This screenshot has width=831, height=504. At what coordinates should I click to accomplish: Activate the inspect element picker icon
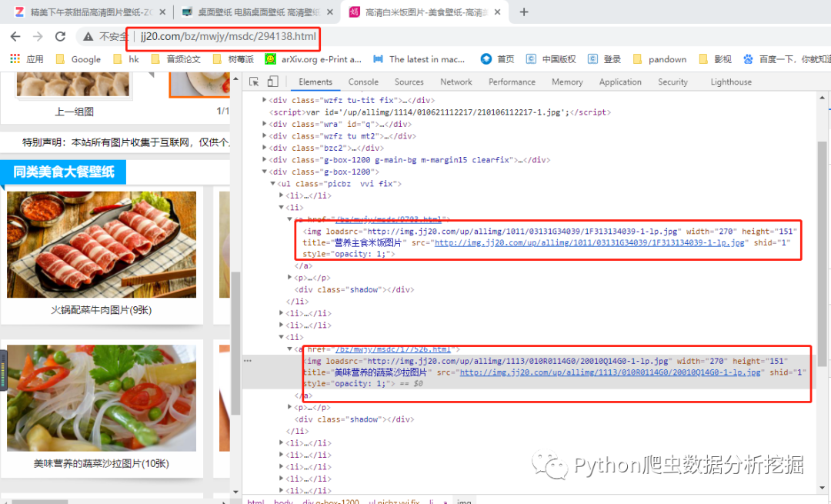[254, 82]
